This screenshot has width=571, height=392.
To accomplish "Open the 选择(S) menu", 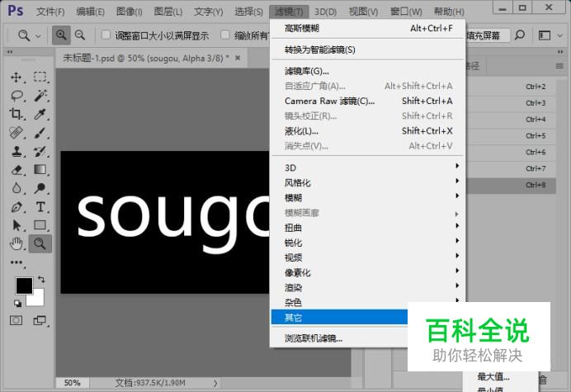I will coord(248,12).
